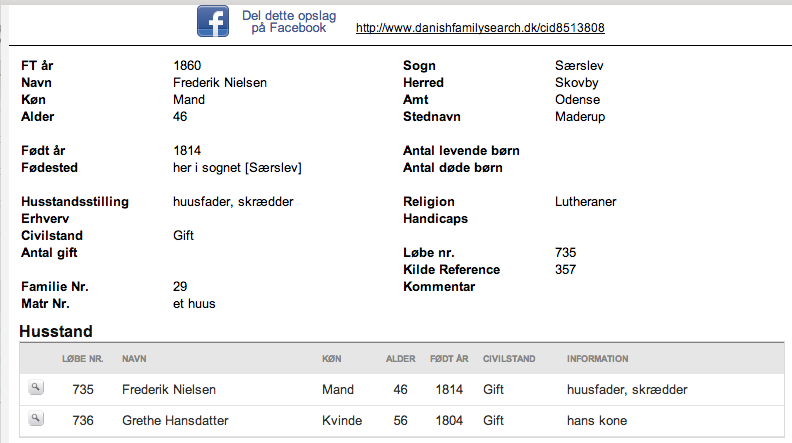This screenshot has width=792, height=443.
Task: Click the Odense amt value
Action: 577,100
